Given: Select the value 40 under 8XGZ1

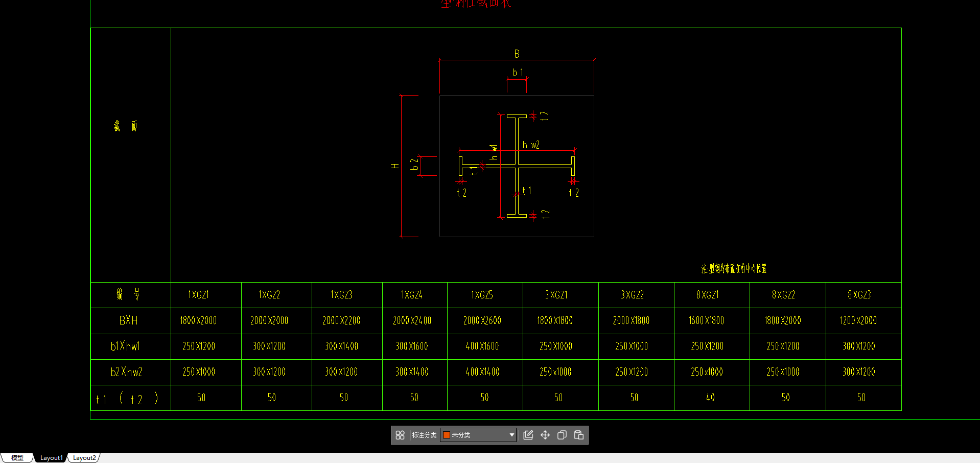Looking at the screenshot, I should (711, 397).
